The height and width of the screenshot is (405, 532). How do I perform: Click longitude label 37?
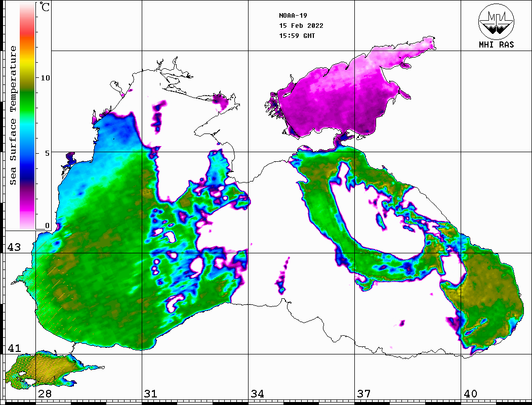(364, 394)
